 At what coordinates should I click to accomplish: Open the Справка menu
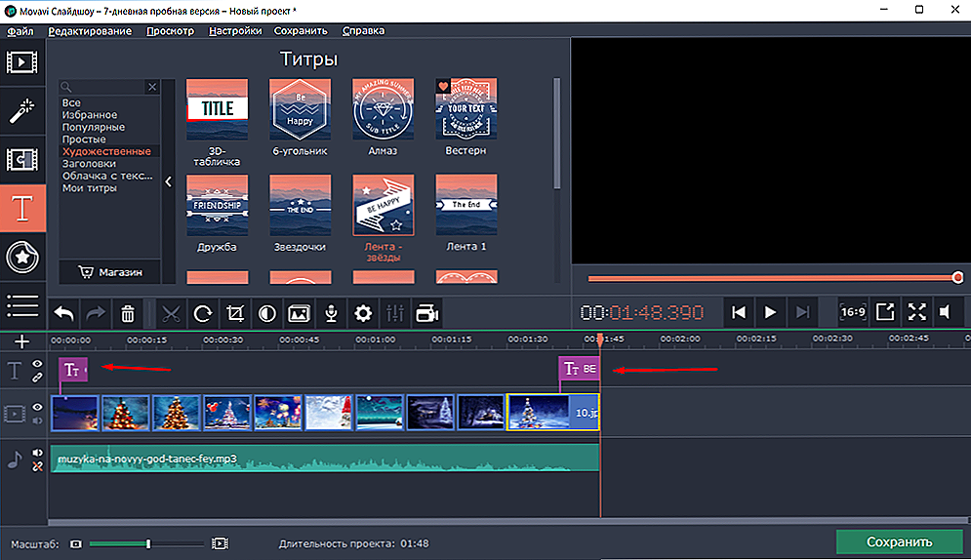[x=363, y=31]
